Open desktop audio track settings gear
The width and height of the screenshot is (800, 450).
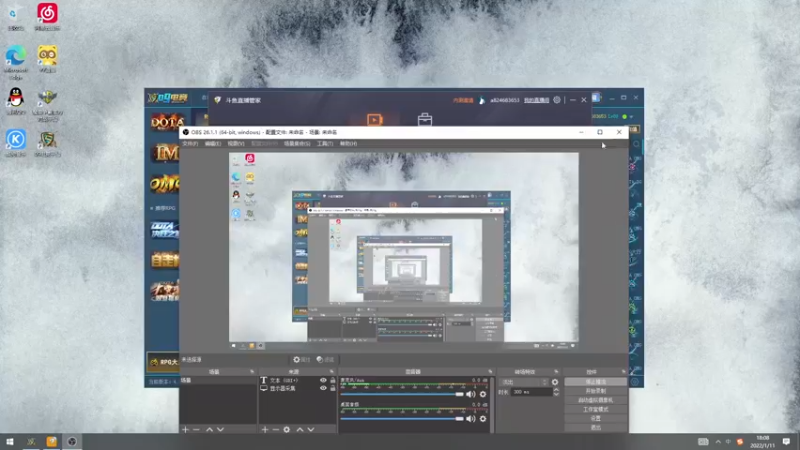(x=483, y=419)
